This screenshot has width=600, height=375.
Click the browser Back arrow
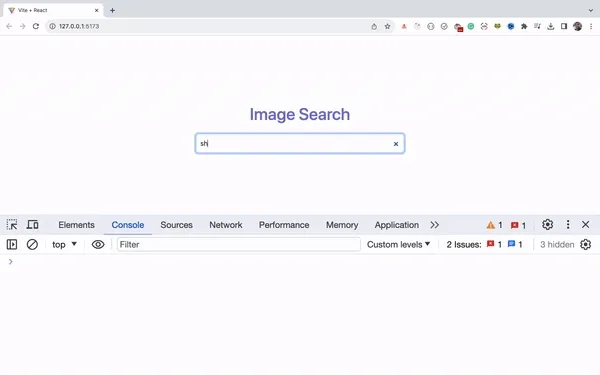point(9,26)
